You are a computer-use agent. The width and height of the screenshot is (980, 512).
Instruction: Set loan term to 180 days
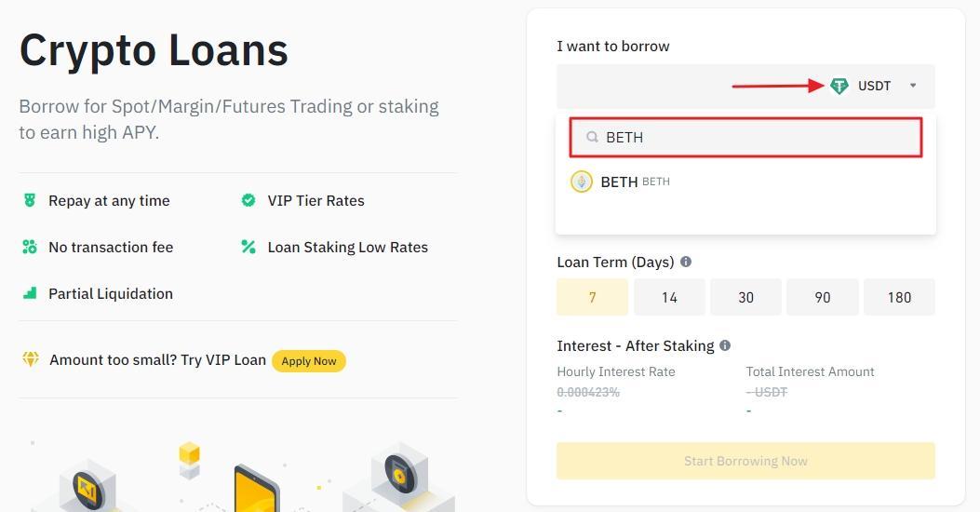[x=899, y=298]
